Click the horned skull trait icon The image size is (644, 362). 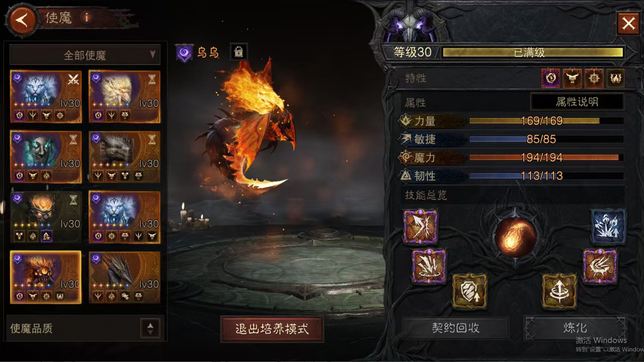pyautogui.click(x=572, y=78)
